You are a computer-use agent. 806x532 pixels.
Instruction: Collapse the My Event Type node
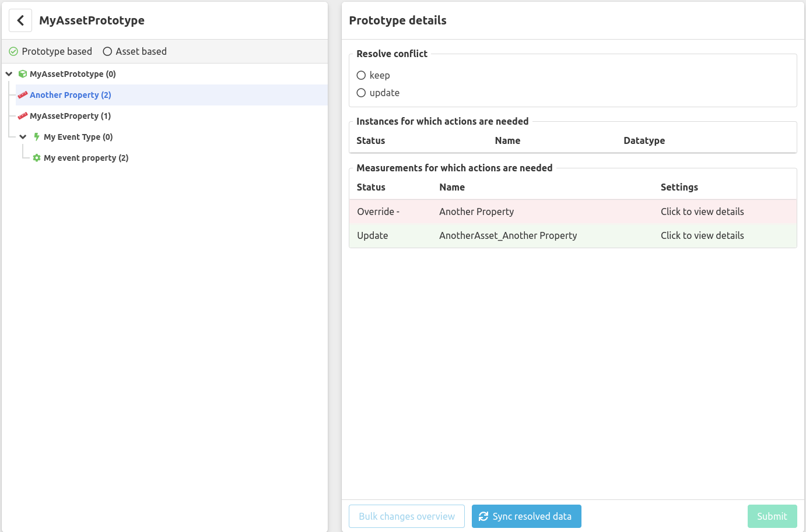click(x=23, y=137)
